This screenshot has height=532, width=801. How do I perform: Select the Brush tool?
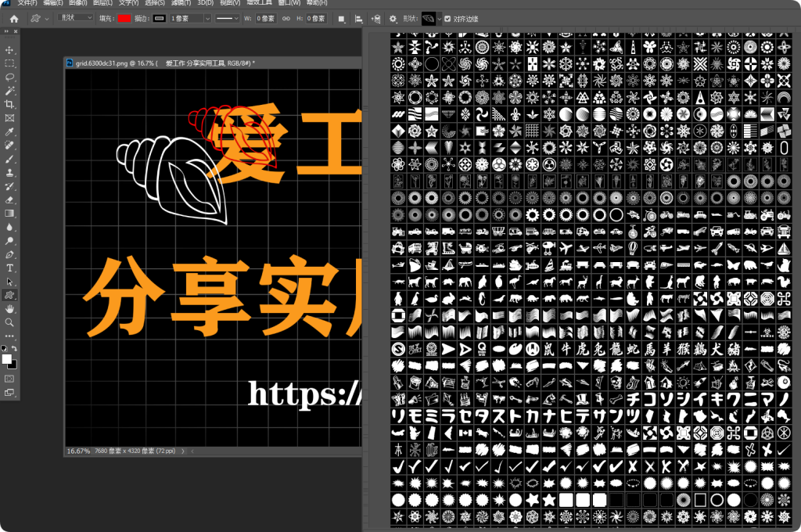click(10, 159)
